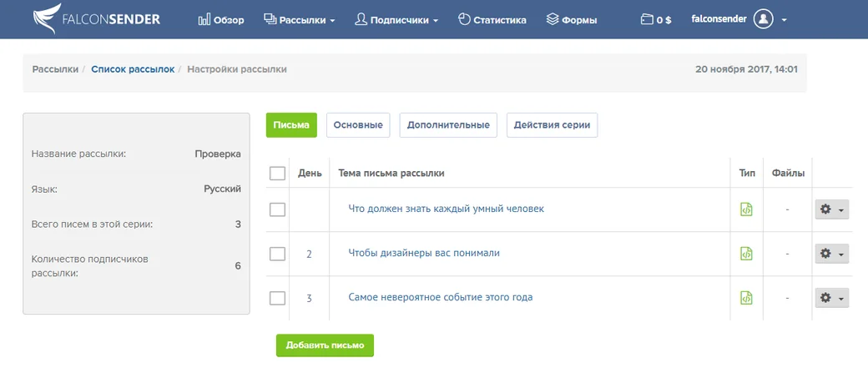The height and width of the screenshot is (373, 868).
Task: Click the person icon beside Подписчики
Action: 361,19
